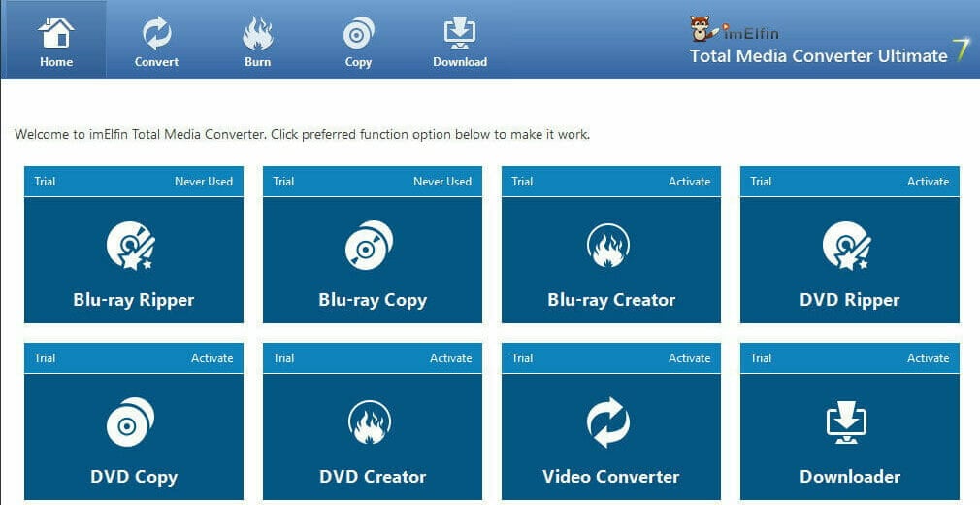
Task: Click the DVD Copy title text
Action: (134, 477)
